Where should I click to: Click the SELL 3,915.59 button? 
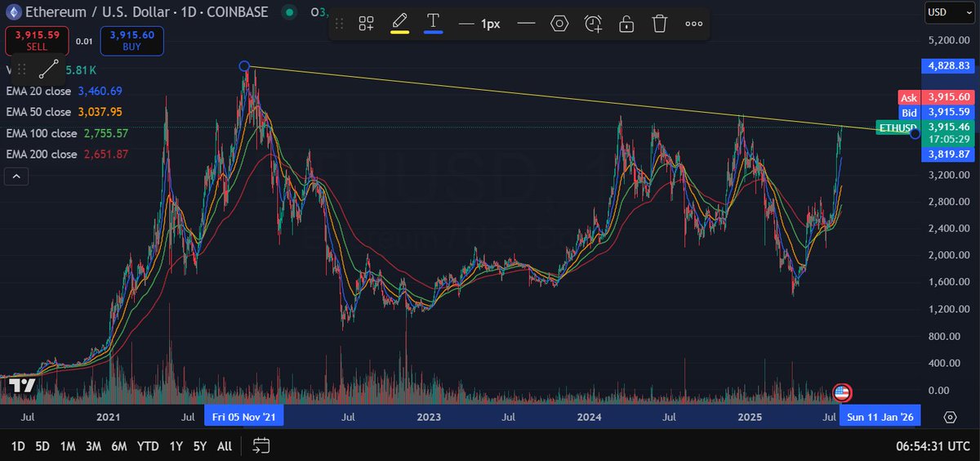pos(37,41)
